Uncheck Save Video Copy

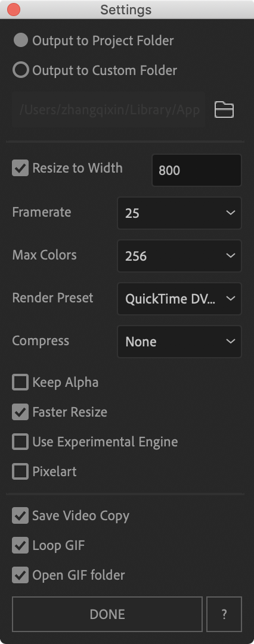[20, 515]
